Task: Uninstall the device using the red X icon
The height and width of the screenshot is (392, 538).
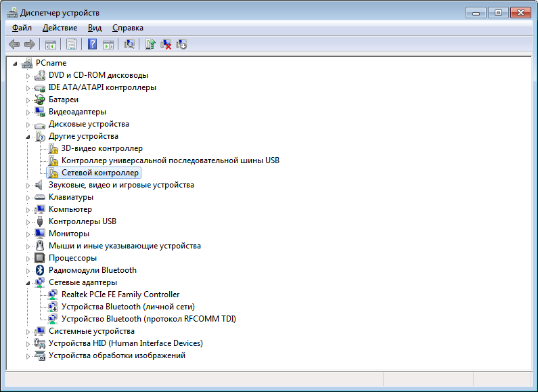Action: (x=166, y=44)
